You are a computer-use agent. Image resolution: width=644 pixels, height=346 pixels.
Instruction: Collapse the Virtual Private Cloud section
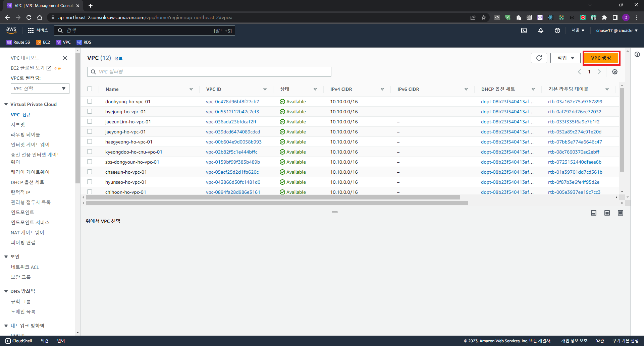pyautogui.click(x=6, y=104)
